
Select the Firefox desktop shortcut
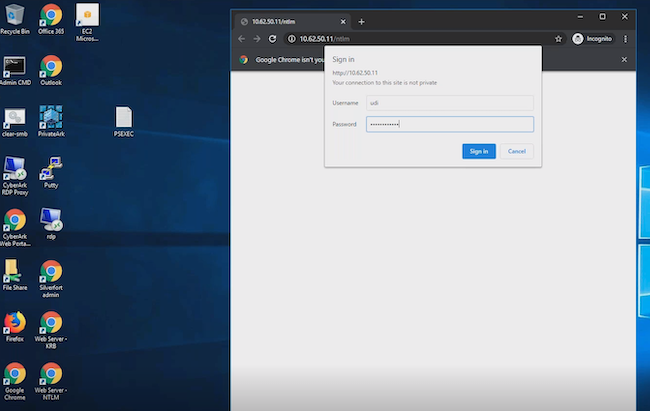(15, 324)
